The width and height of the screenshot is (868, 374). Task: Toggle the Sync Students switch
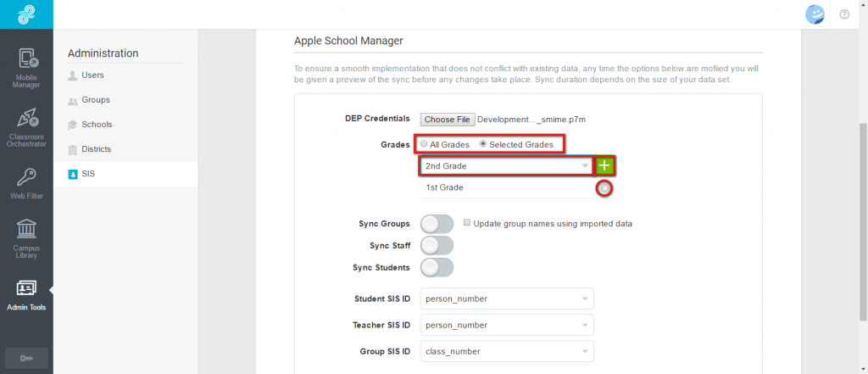(437, 267)
